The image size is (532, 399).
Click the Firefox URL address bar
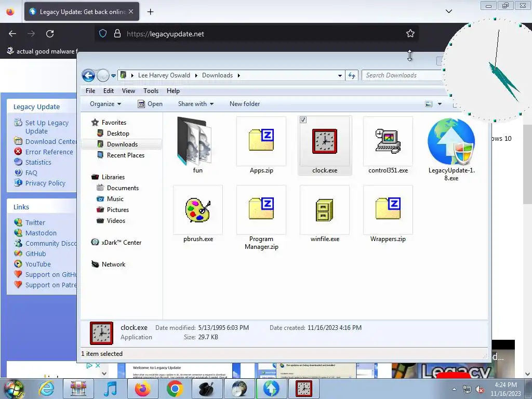256,34
